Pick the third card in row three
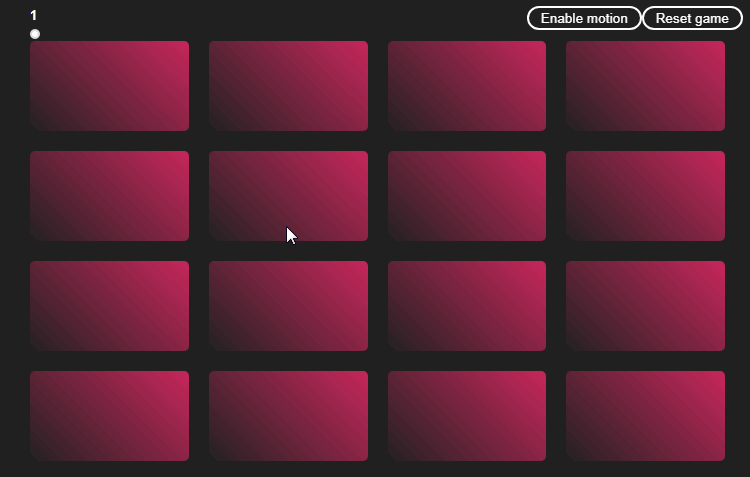This screenshot has height=477, width=750. [x=467, y=306]
